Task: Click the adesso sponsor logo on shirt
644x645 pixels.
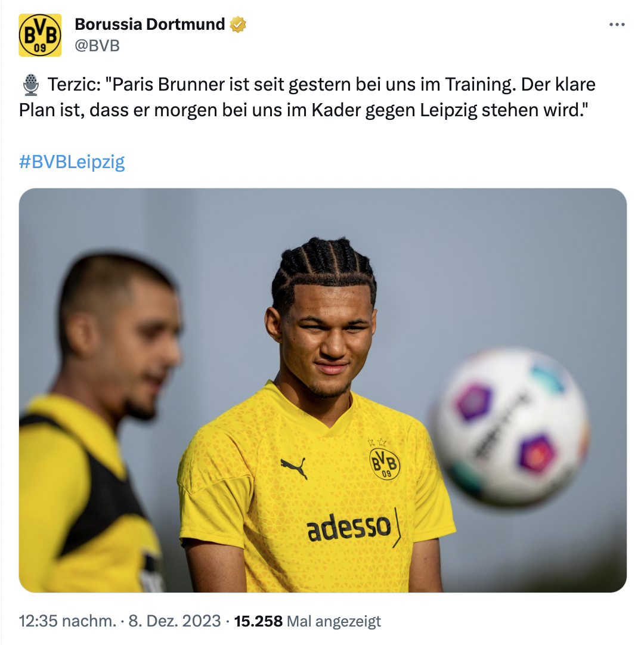Action: coord(349,528)
